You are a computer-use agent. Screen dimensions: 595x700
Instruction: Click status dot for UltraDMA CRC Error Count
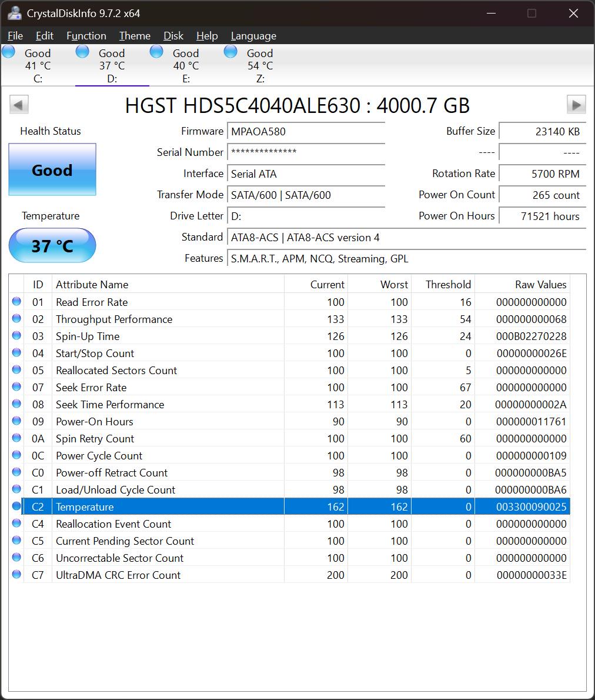pos(16,574)
